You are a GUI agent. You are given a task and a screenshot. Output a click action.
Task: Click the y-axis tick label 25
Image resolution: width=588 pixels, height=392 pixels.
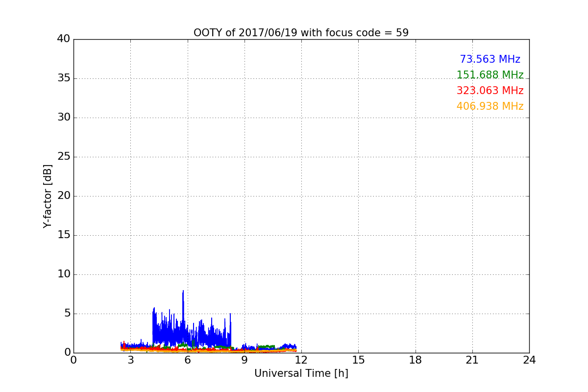click(64, 157)
